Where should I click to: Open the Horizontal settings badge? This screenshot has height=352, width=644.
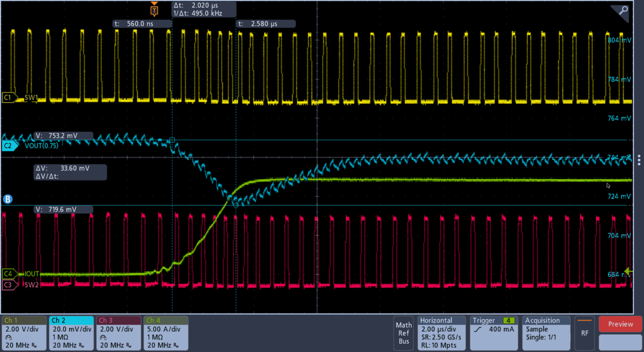(441, 333)
